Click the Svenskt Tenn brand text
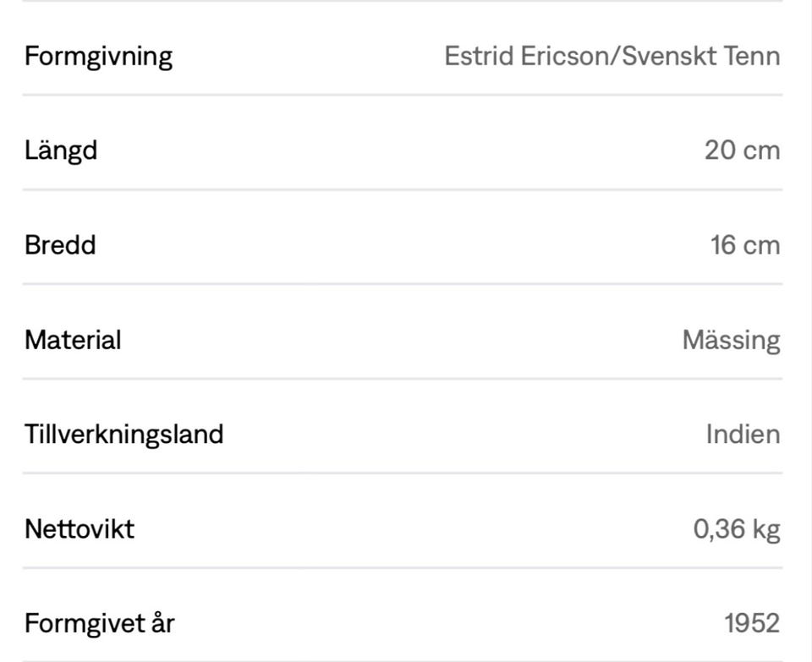812x662 pixels. [701, 57]
